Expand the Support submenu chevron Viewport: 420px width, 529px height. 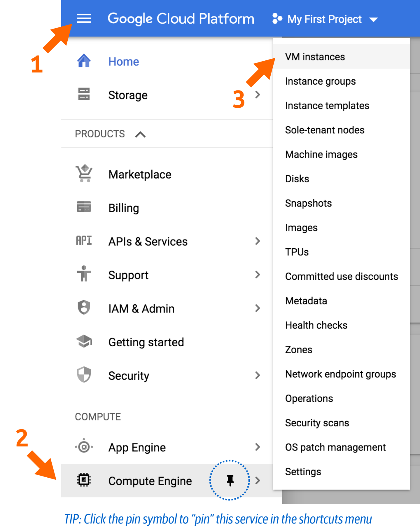click(257, 275)
